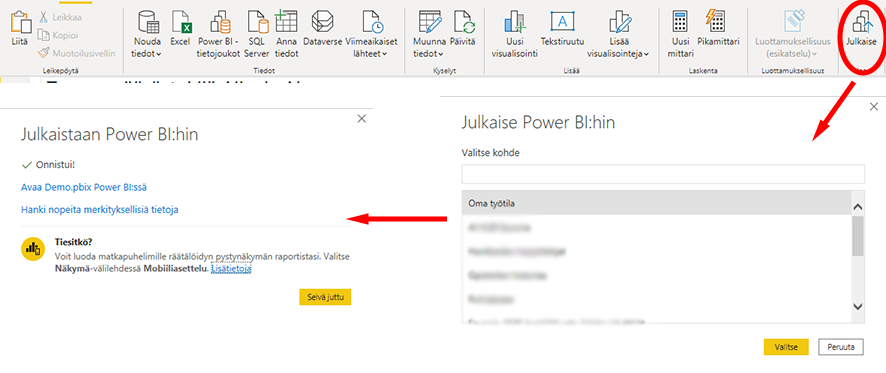Confirm with the Valitse button

point(786,347)
